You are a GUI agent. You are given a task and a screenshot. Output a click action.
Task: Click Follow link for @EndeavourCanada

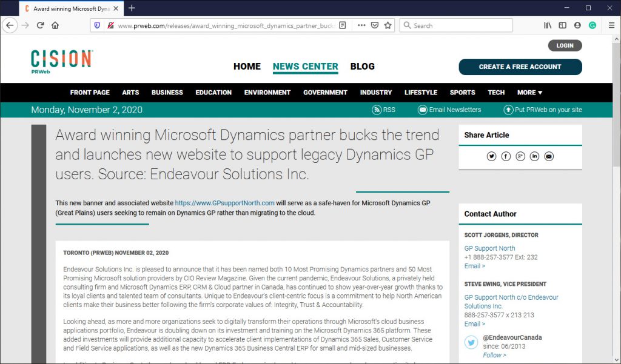coord(494,355)
